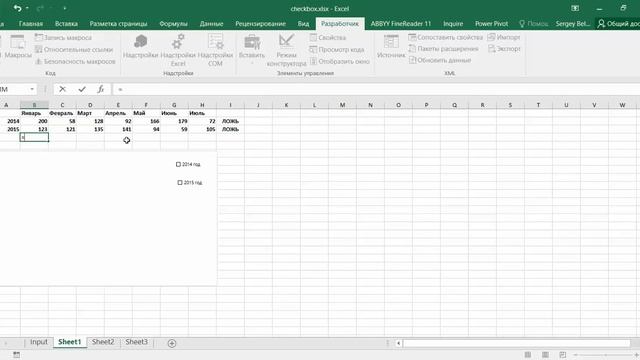Open the Данные tab
This screenshot has width=640, height=360.
[x=211, y=24]
